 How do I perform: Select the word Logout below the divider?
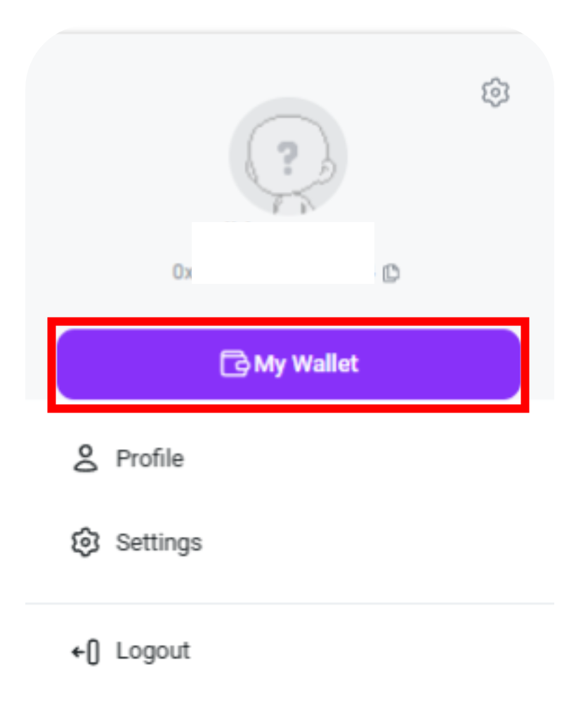pos(153,651)
